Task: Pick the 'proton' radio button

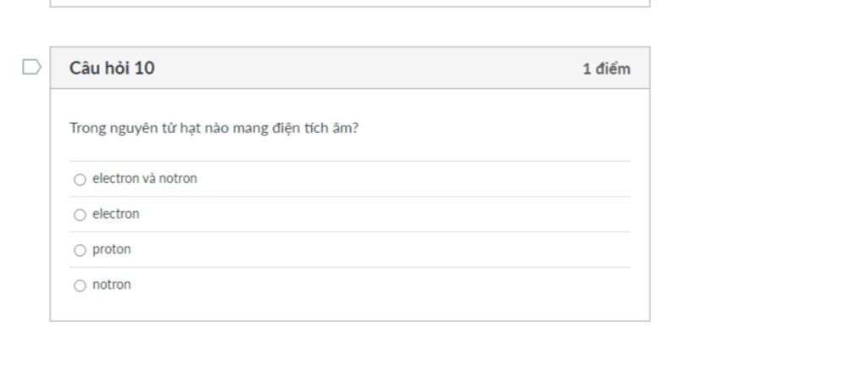Action: (x=80, y=251)
